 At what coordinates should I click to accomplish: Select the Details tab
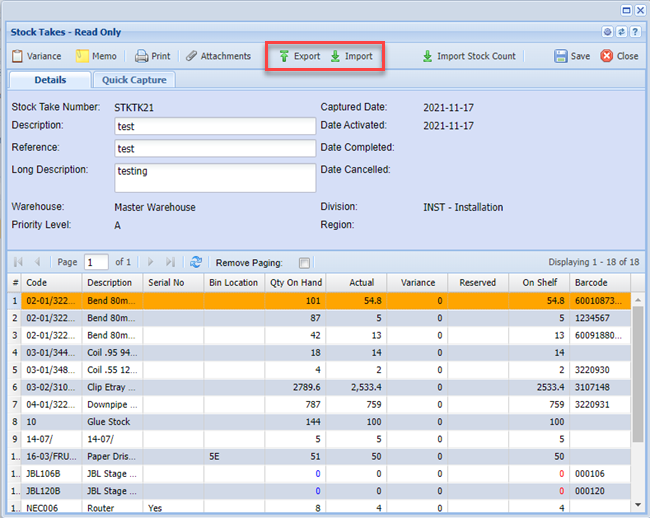point(50,80)
